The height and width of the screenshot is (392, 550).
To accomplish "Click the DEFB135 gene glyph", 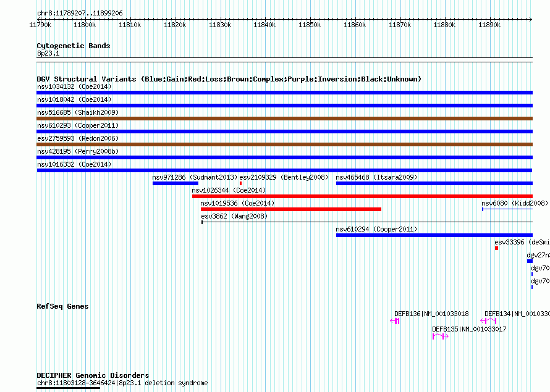I will [x=441, y=336].
